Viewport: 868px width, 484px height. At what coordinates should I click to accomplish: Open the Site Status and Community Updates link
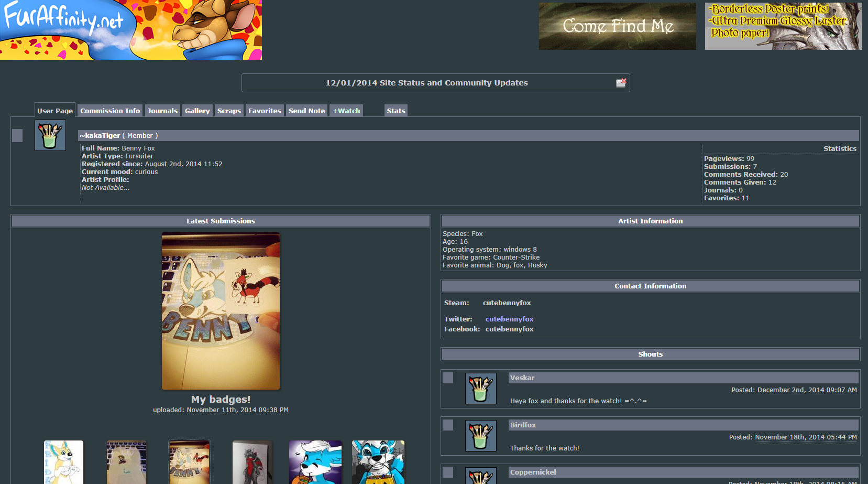tap(426, 83)
